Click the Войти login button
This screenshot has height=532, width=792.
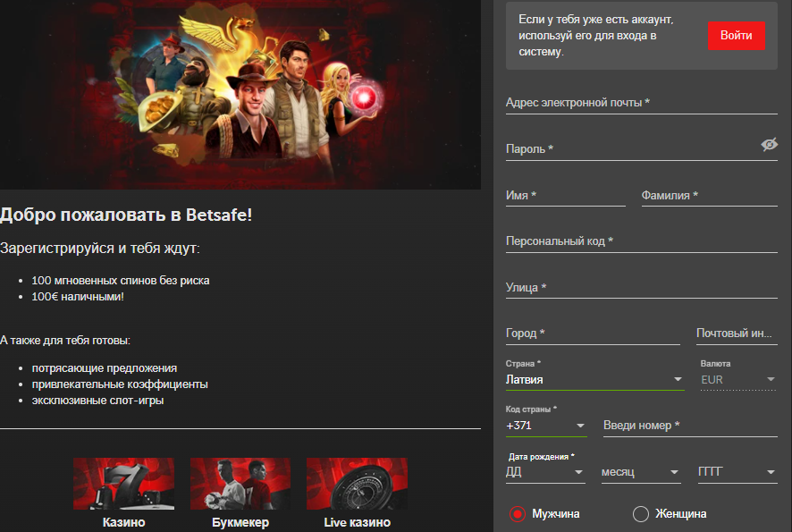click(736, 36)
